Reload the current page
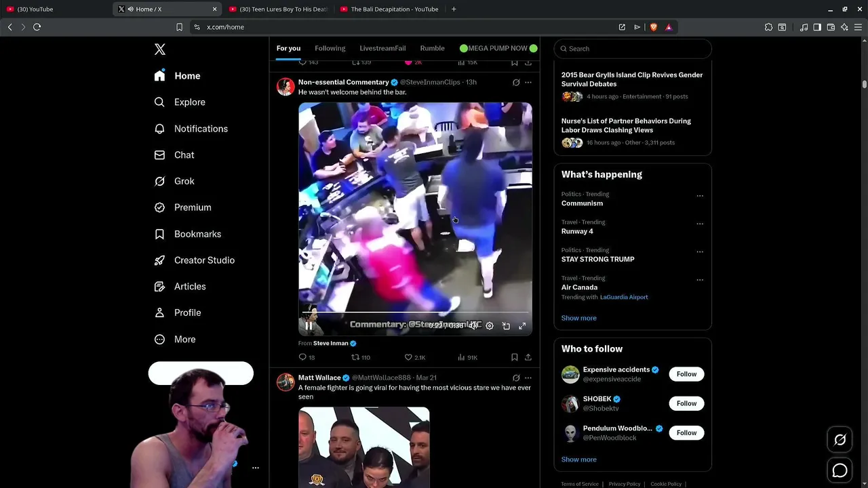868x488 pixels. click(37, 27)
